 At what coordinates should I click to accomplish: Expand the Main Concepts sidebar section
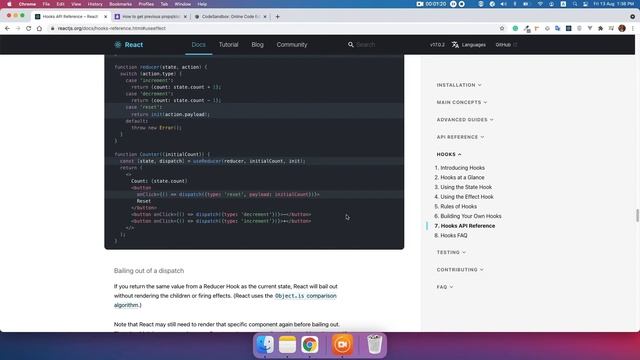click(462, 102)
